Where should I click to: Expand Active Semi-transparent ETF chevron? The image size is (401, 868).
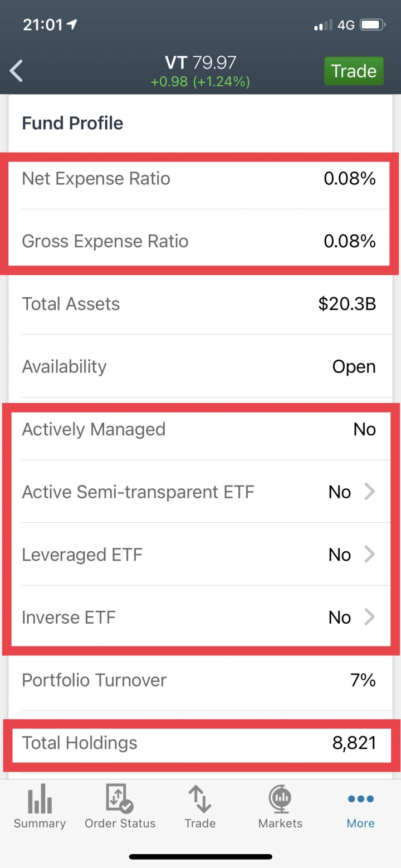tap(369, 492)
